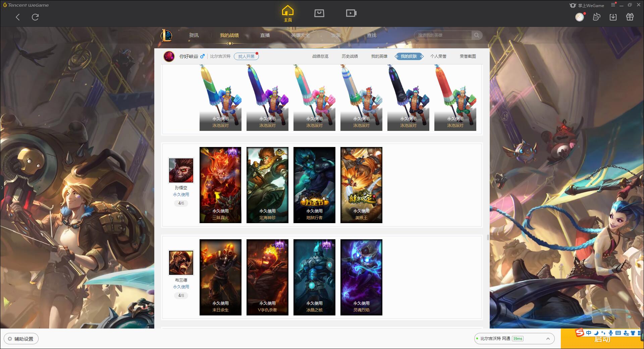
Task: Select the red watermelon-surfboard 泳池派对 chroma
Action: (x=455, y=98)
